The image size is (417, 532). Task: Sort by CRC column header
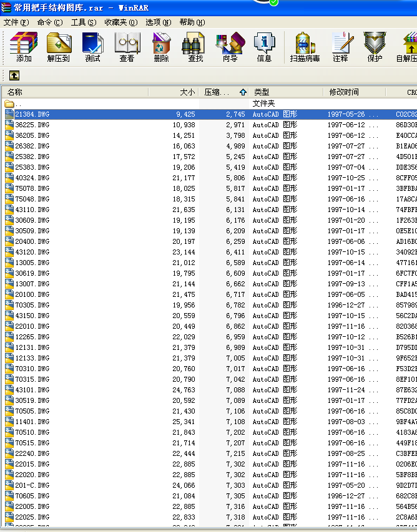tap(401, 92)
